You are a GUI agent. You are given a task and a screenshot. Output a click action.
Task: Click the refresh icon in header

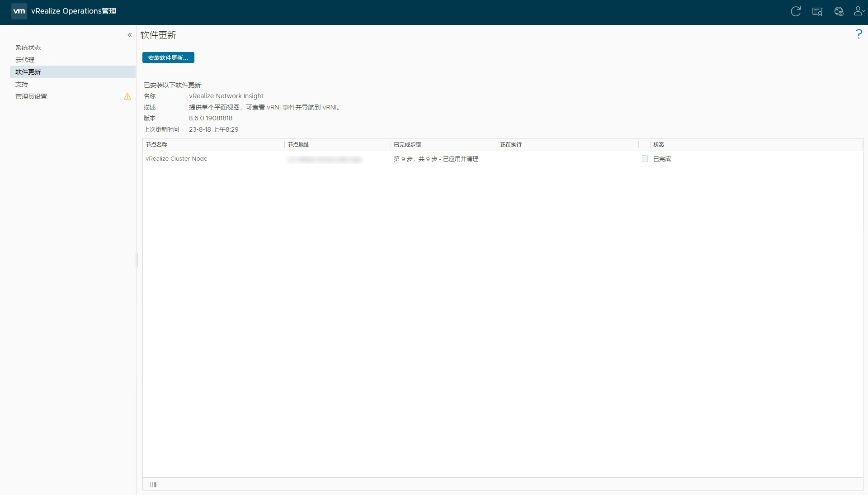796,11
